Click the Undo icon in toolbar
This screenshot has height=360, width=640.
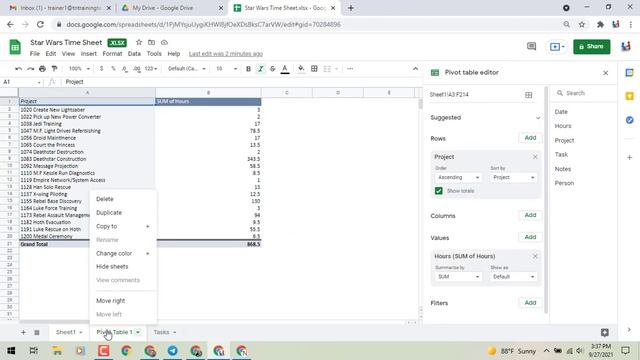18,69
